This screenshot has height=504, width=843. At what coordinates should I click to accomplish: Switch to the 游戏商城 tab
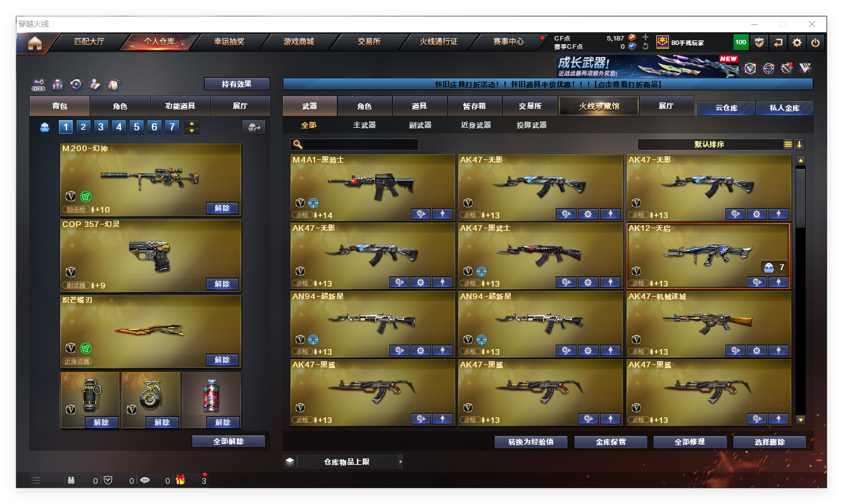click(299, 42)
